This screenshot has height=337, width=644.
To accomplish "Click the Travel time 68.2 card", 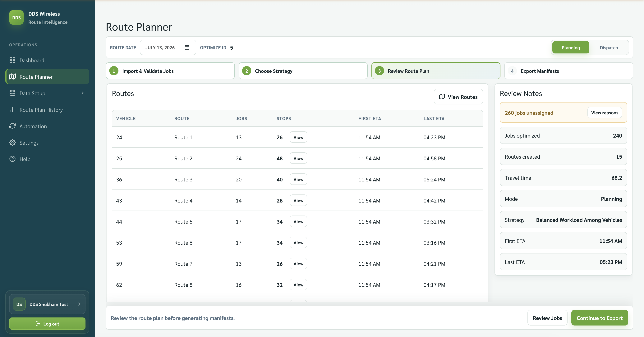I will [x=563, y=178].
